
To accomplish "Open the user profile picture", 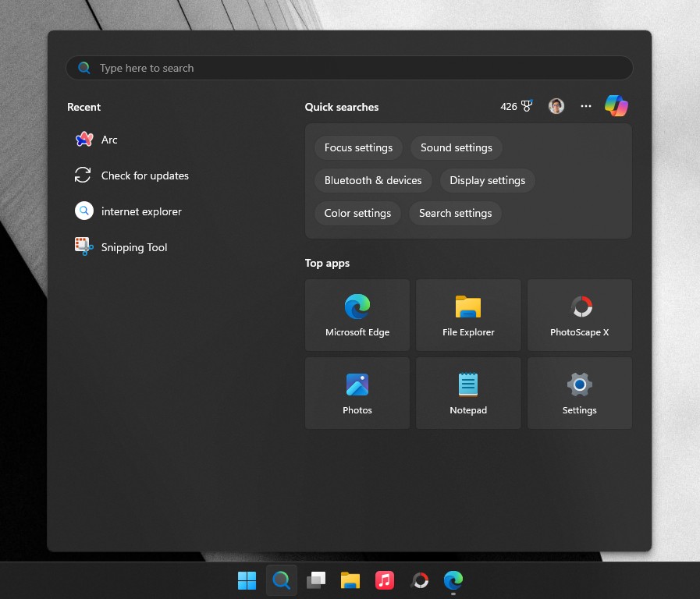I will pyautogui.click(x=556, y=105).
